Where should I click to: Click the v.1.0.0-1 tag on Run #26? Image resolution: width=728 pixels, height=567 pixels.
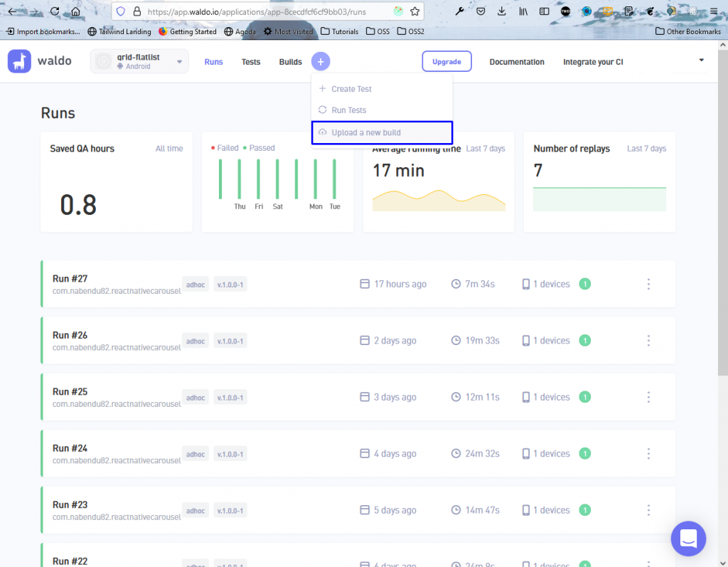[x=230, y=341]
